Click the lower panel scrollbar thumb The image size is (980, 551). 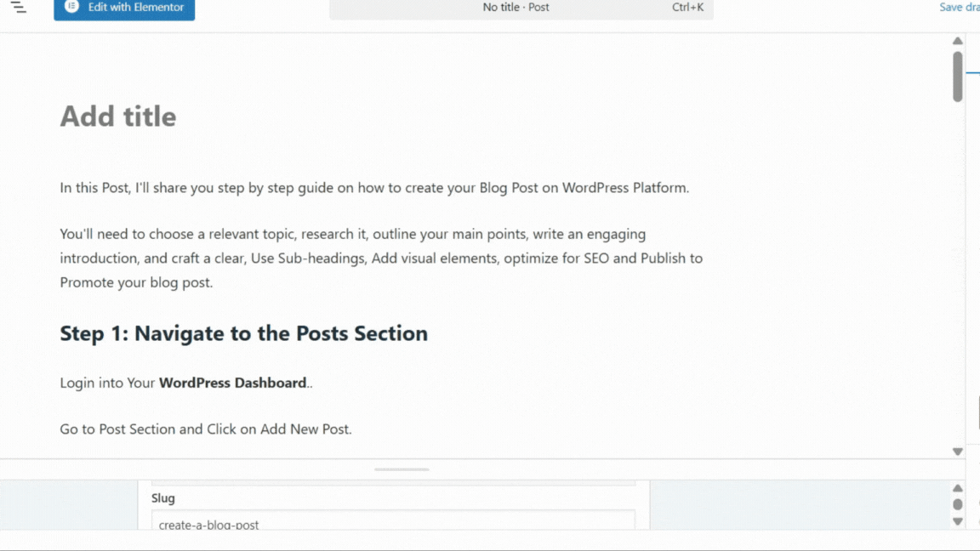pyautogui.click(x=958, y=504)
